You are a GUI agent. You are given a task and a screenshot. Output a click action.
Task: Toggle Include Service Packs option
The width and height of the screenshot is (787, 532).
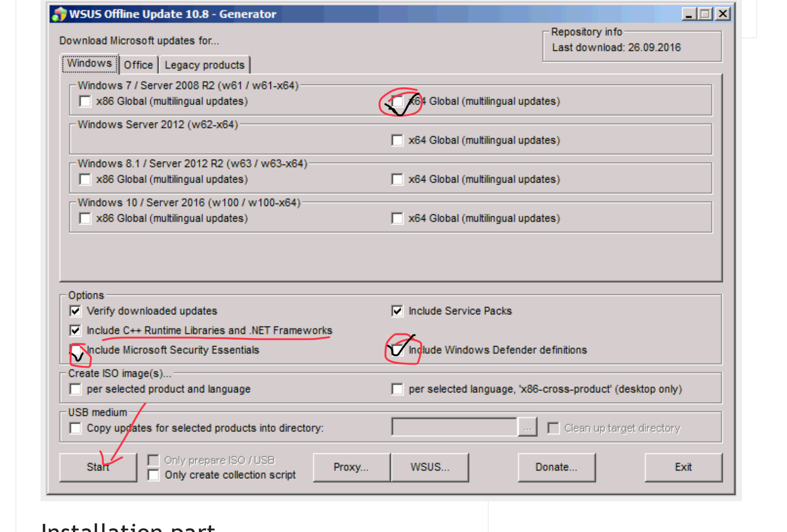pos(397,311)
